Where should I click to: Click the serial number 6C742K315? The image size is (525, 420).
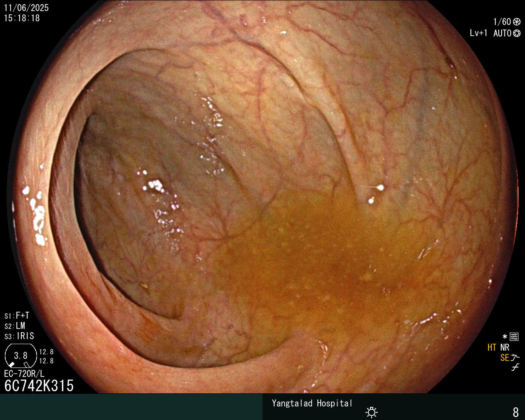(x=39, y=386)
